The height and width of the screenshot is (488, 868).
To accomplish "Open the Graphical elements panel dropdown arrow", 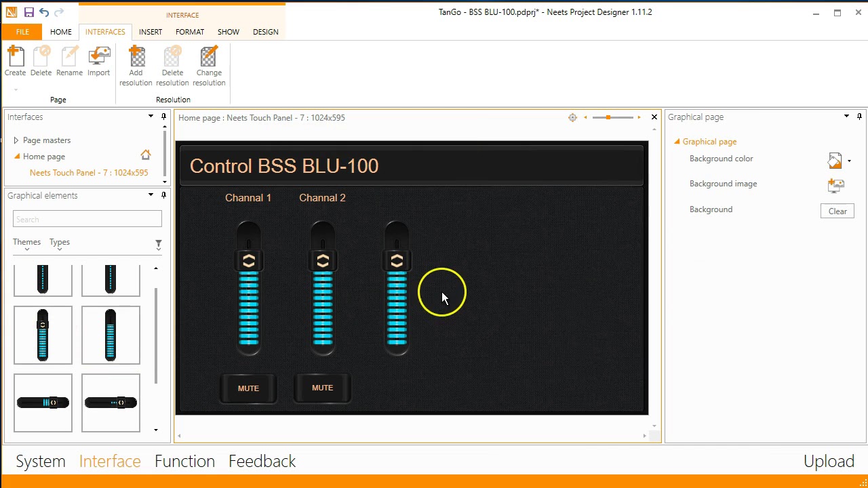I will click(151, 195).
